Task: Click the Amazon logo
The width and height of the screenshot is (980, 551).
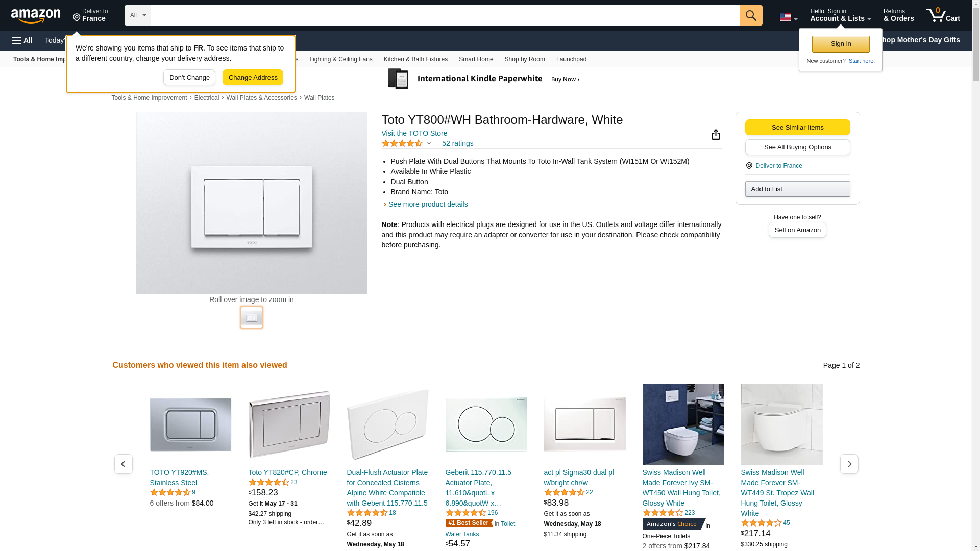Action: click(x=36, y=16)
